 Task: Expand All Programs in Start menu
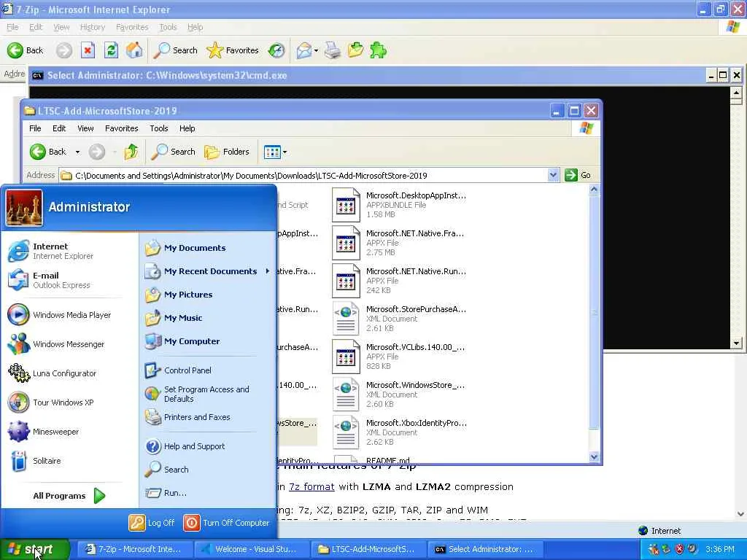tap(69, 496)
